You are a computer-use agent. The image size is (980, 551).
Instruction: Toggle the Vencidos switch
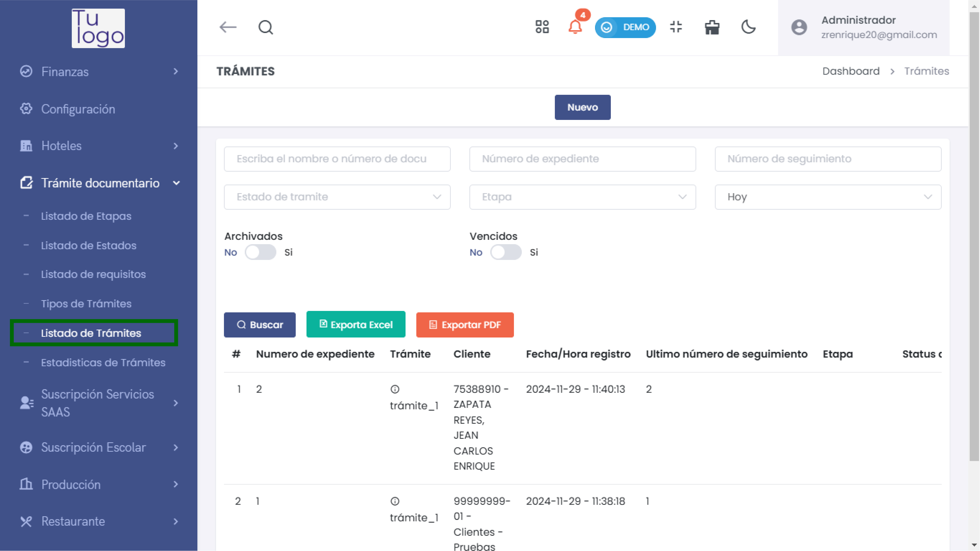[x=506, y=252]
